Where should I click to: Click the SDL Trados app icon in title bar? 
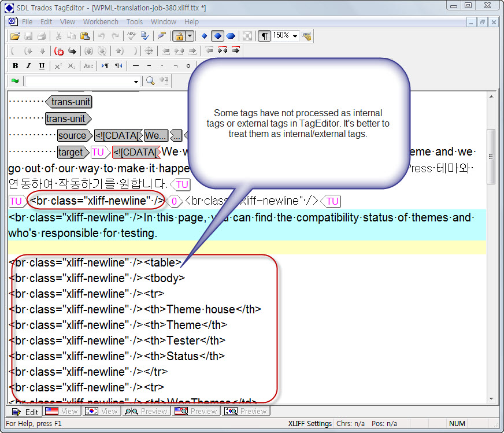[x=9, y=8]
